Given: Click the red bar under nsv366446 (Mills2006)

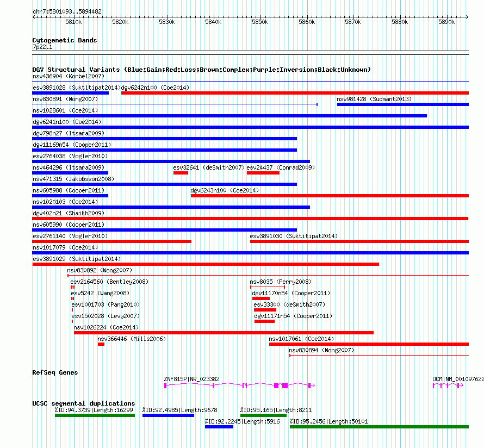Looking at the screenshot, I should point(101,344).
